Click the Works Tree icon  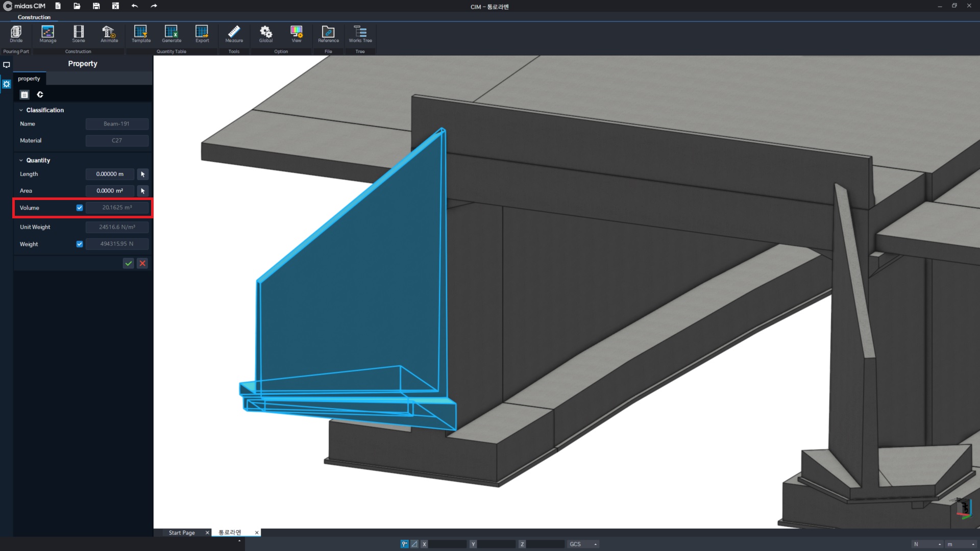[360, 34]
